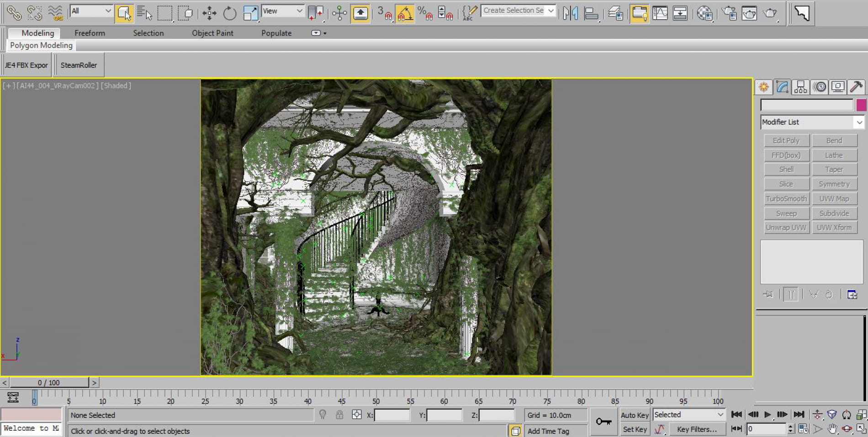Open the Utilities command panel tab
Image resolution: width=868 pixels, height=437 pixels.
tap(857, 87)
